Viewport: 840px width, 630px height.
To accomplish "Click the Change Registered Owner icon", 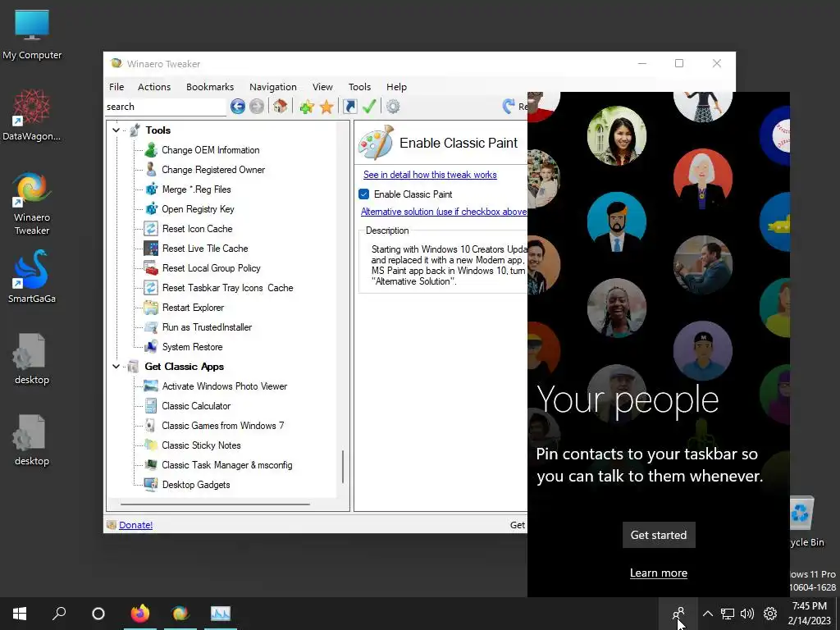I will point(151,170).
